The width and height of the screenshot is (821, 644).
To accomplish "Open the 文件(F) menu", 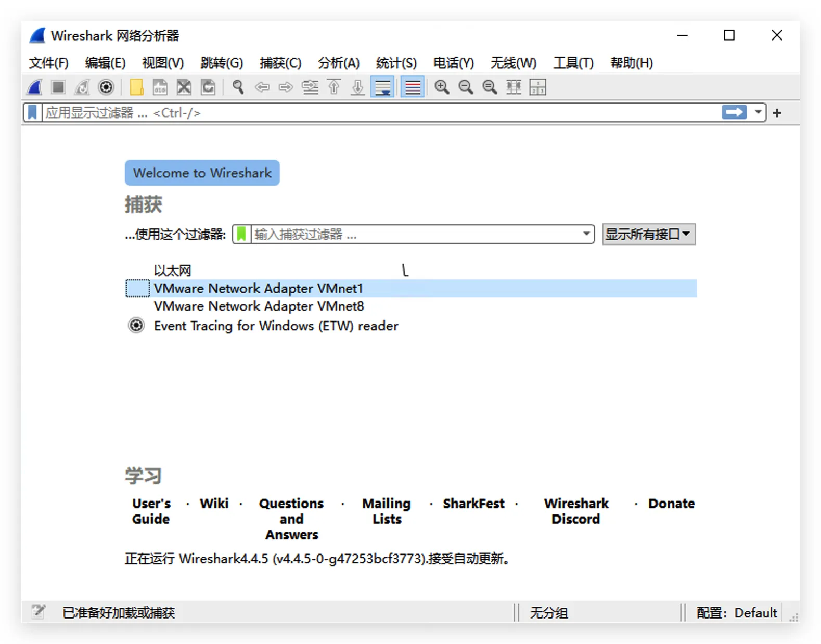I will pyautogui.click(x=48, y=63).
